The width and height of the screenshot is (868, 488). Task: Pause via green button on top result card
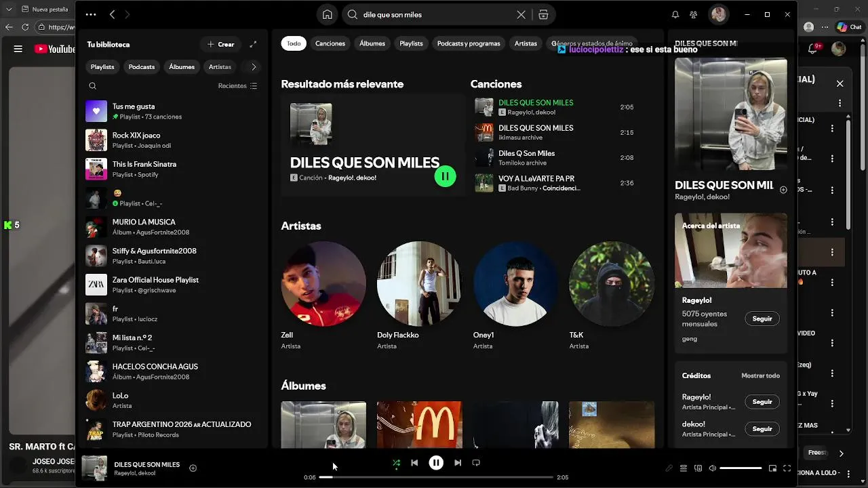pos(445,176)
